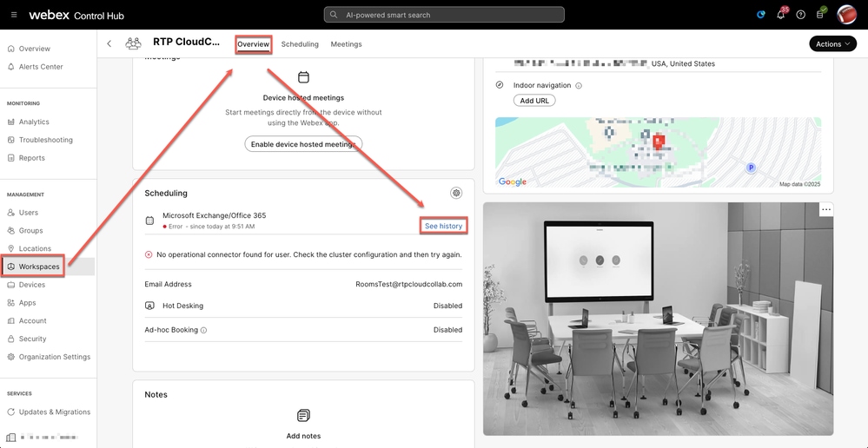This screenshot has height=448, width=868.
Task: Open the three-dot menu on the room image
Action: [826, 209]
